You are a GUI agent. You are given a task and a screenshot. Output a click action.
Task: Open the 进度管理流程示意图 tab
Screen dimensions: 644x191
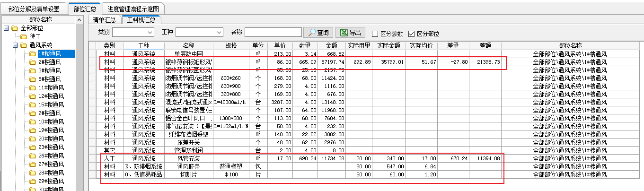(133, 9)
